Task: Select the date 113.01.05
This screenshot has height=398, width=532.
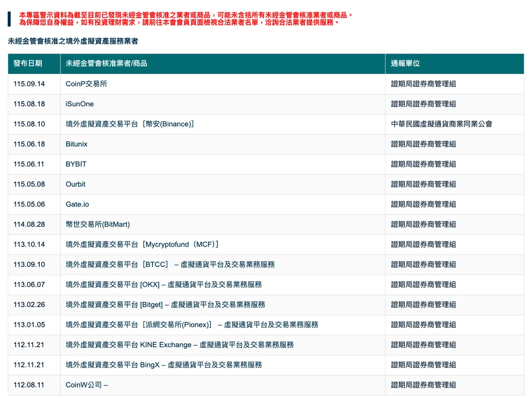Action: (29, 324)
